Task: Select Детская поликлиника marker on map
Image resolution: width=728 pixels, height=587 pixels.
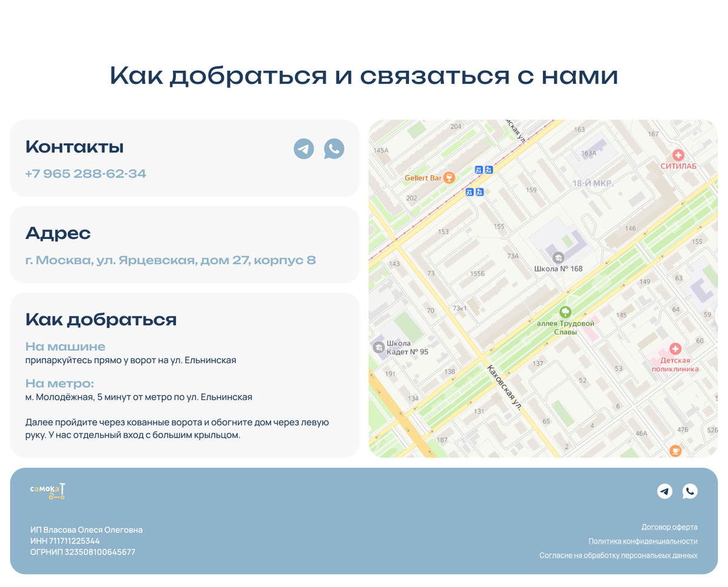Action: click(x=675, y=349)
